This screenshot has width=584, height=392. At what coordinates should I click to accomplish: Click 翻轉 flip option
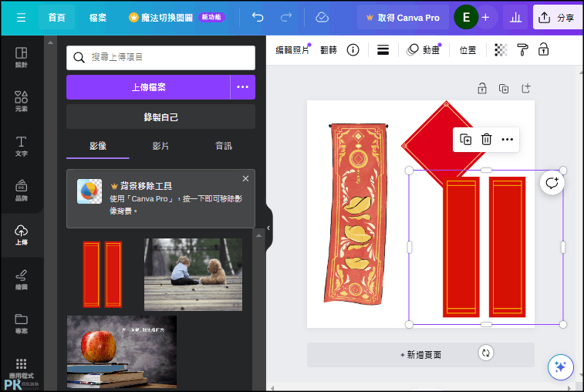(x=329, y=50)
